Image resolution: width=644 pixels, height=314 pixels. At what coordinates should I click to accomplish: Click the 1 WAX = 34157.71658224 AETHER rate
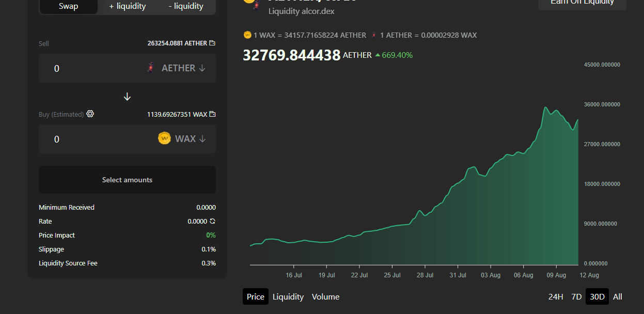[309, 35]
